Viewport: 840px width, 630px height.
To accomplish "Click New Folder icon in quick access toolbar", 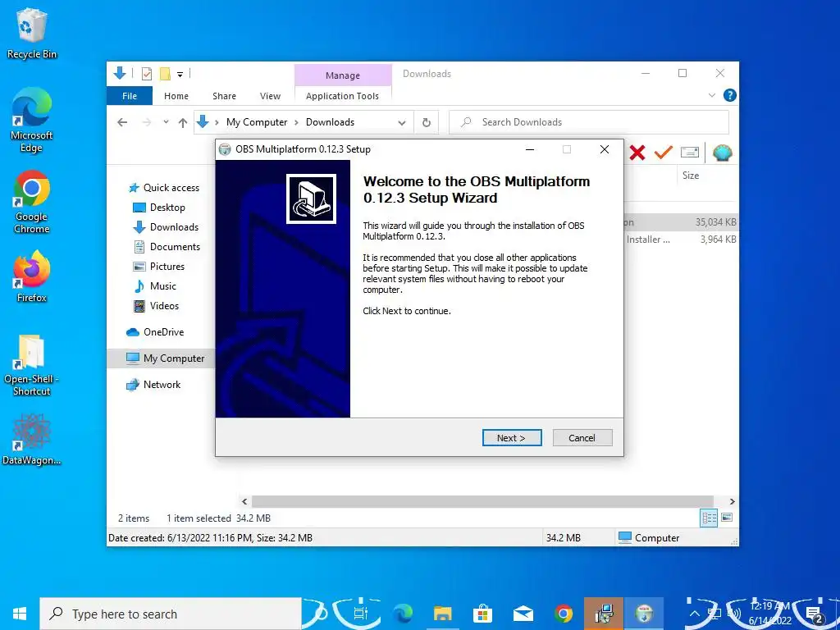I will coord(165,74).
